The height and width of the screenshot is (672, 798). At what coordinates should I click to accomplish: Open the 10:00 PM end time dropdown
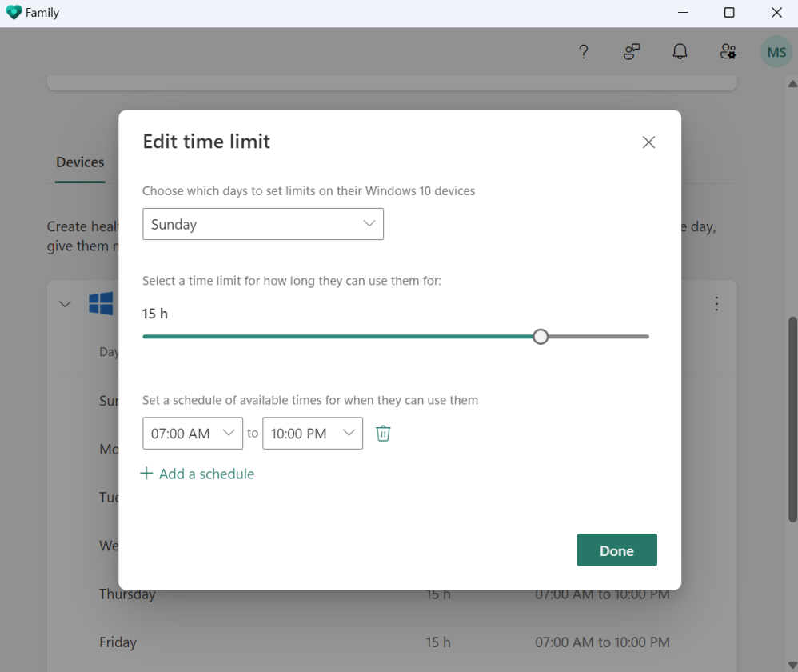pyautogui.click(x=312, y=433)
